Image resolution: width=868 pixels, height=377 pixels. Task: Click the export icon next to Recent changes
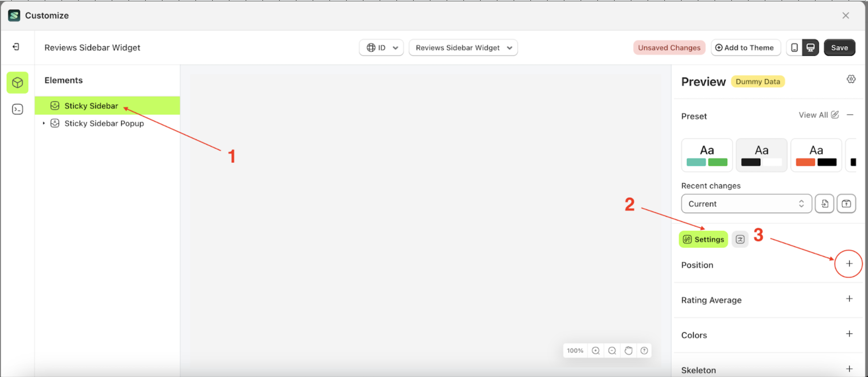coord(847,203)
